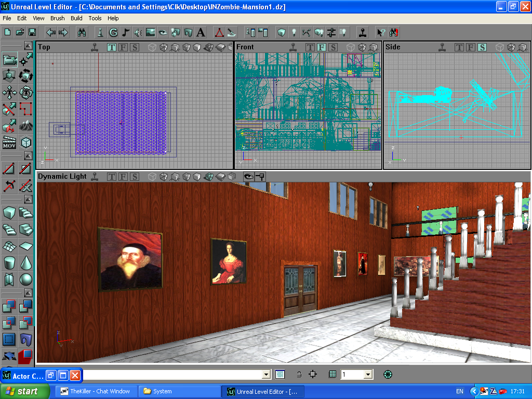This screenshot has height=399, width=532.
Task: Toggle realtime eye preview in Dynamic Light viewport
Action: tap(248, 176)
